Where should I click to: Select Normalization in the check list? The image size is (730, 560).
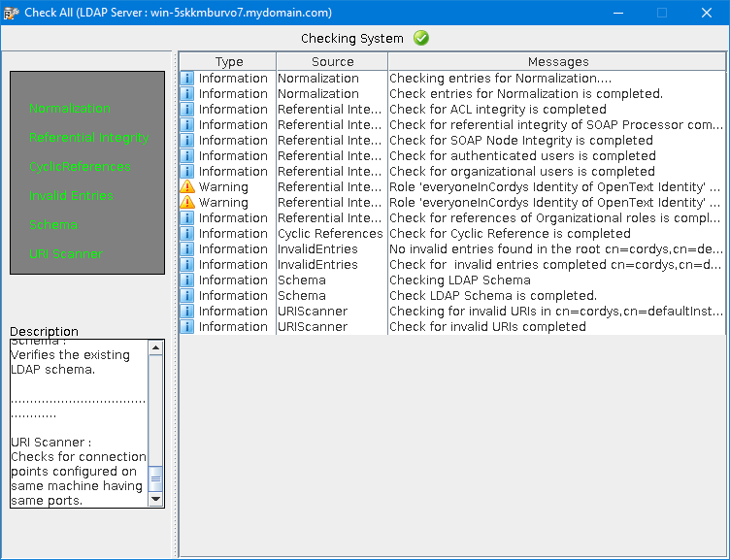(70, 108)
